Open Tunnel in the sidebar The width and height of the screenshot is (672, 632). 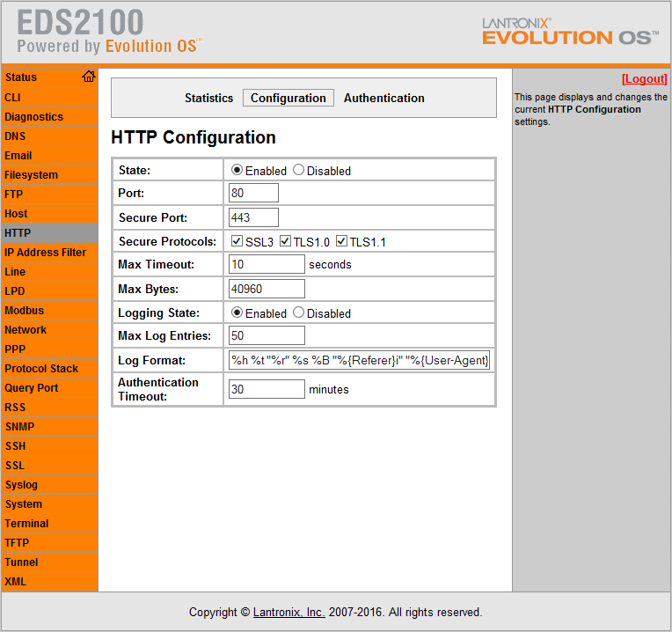(x=50, y=562)
